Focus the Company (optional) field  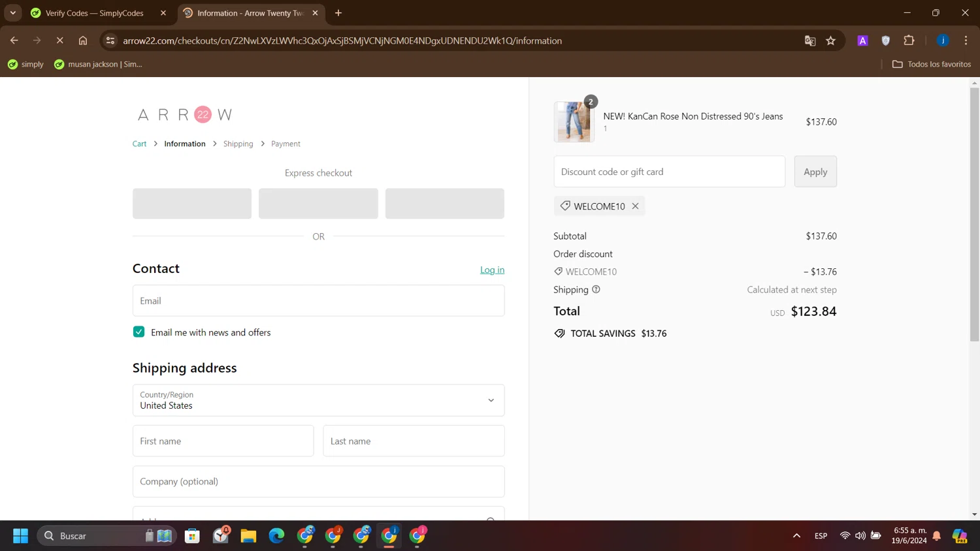coord(318,481)
